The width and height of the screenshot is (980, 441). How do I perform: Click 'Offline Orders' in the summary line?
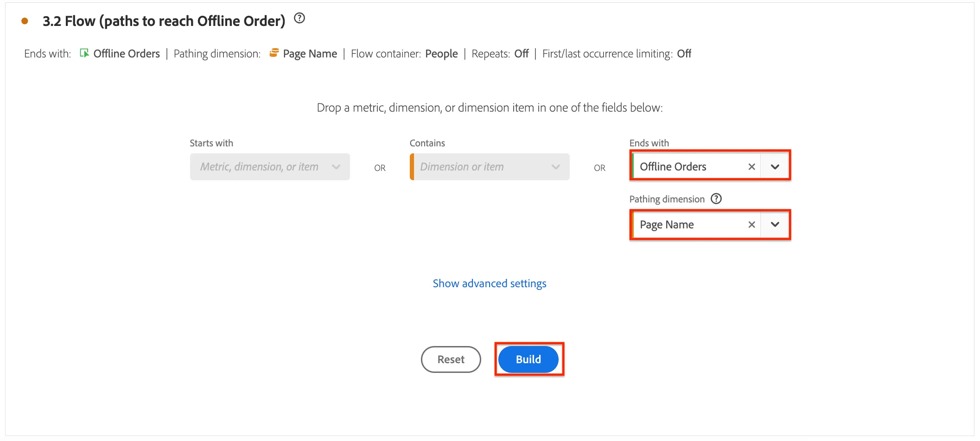[x=127, y=54]
